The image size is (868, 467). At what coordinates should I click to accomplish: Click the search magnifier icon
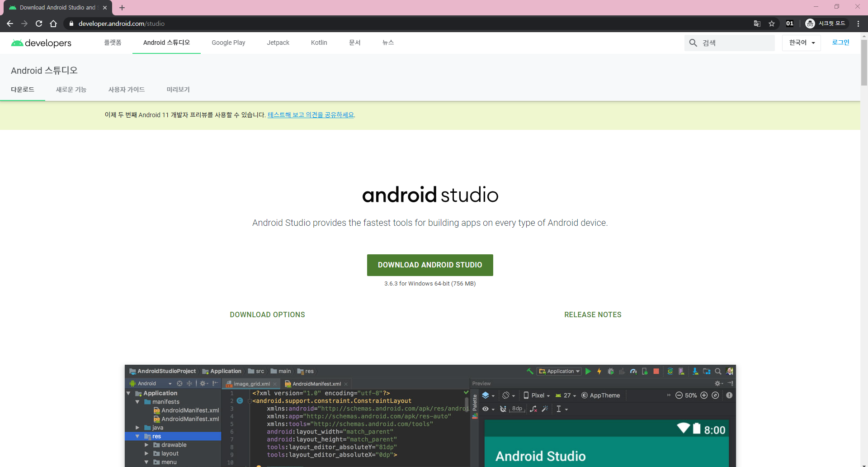pos(693,43)
